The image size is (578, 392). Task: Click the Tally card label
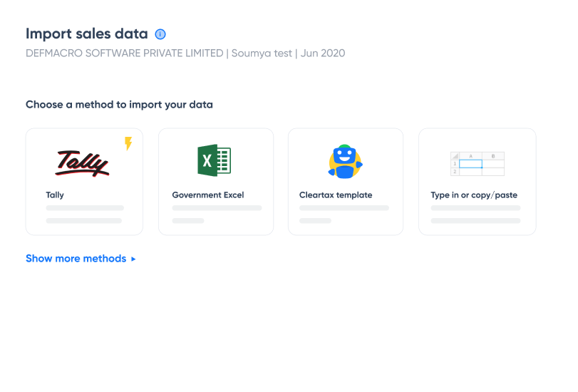click(x=55, y=195)
